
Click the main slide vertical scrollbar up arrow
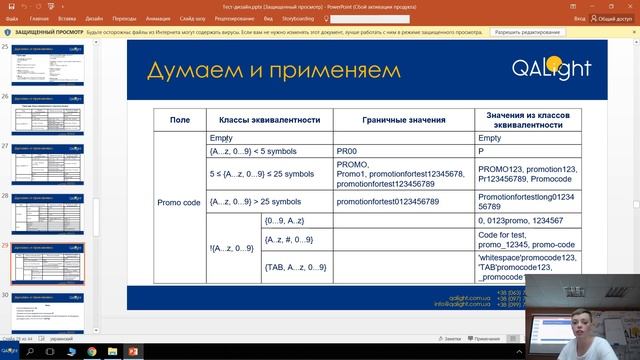pos(636,42)
